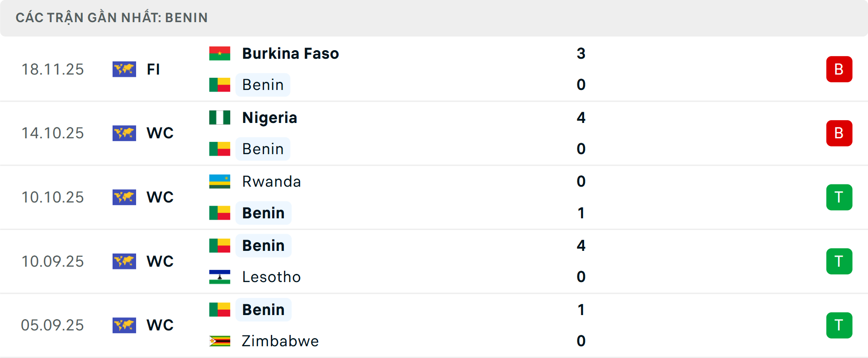
Task: Click Benin flag in the Lesotho match
Action: click(220, 245)
